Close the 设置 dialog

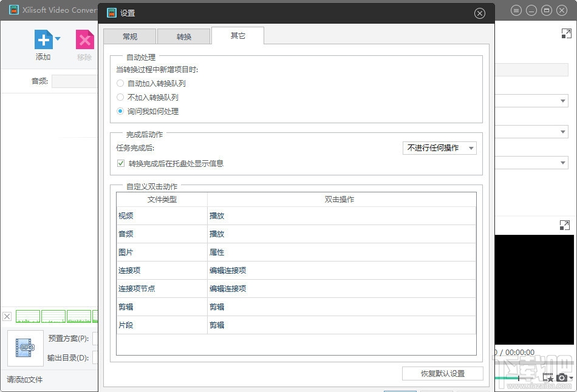pos(479,13)
